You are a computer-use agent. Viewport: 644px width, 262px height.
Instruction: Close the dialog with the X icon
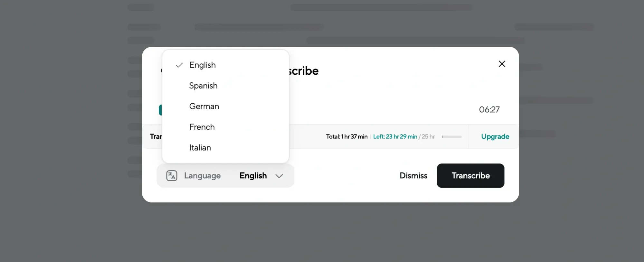(x=502, y=64)
